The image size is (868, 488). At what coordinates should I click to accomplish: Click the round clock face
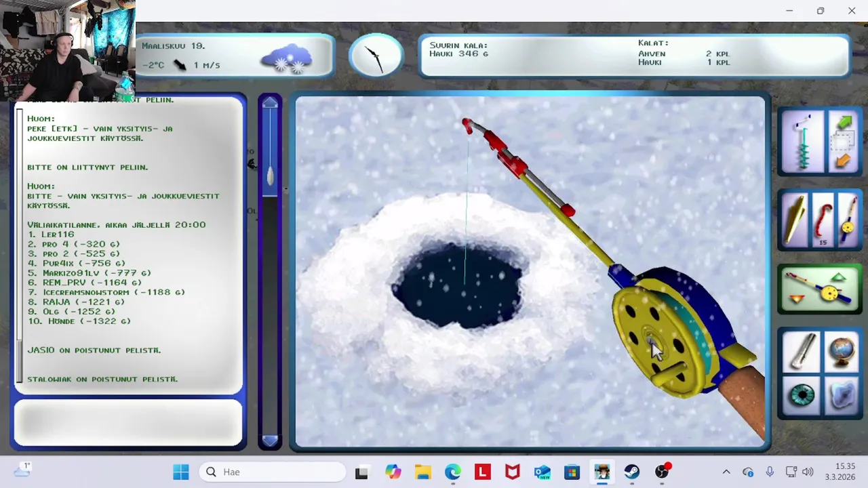tap(376, 55)
